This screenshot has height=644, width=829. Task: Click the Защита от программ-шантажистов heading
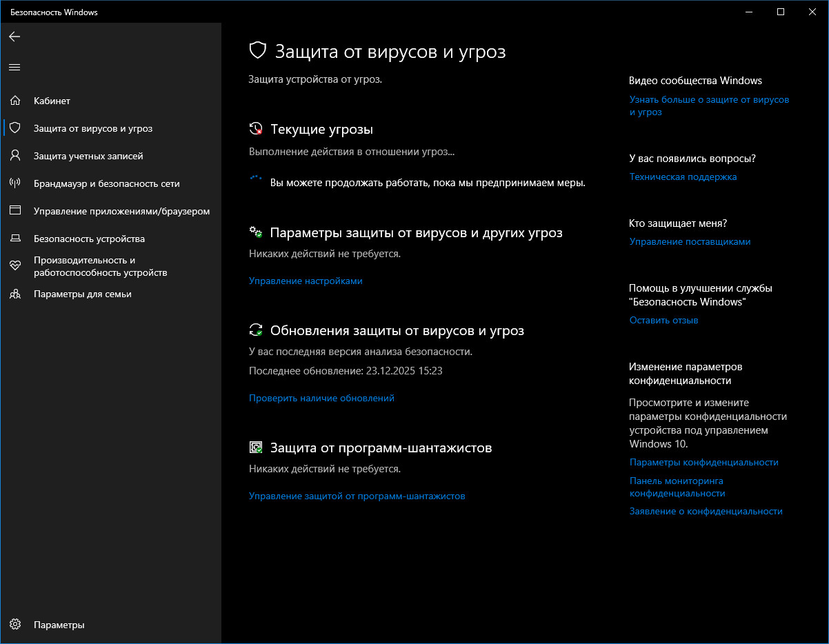pos(381,447)
